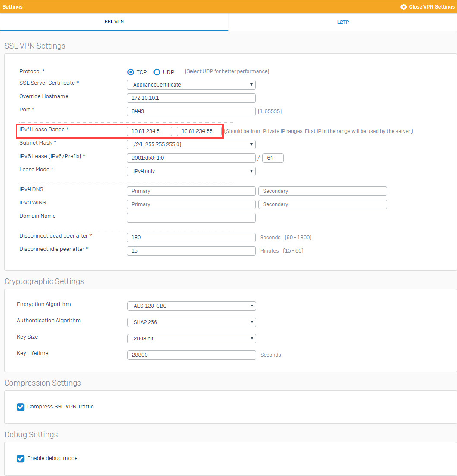Click Close VPN Settings link
Screen dimensions: 457x476
[x=432, y=7]
